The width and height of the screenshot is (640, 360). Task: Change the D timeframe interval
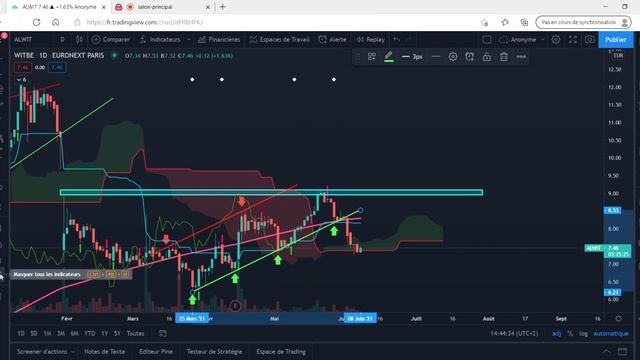[62, 40]
